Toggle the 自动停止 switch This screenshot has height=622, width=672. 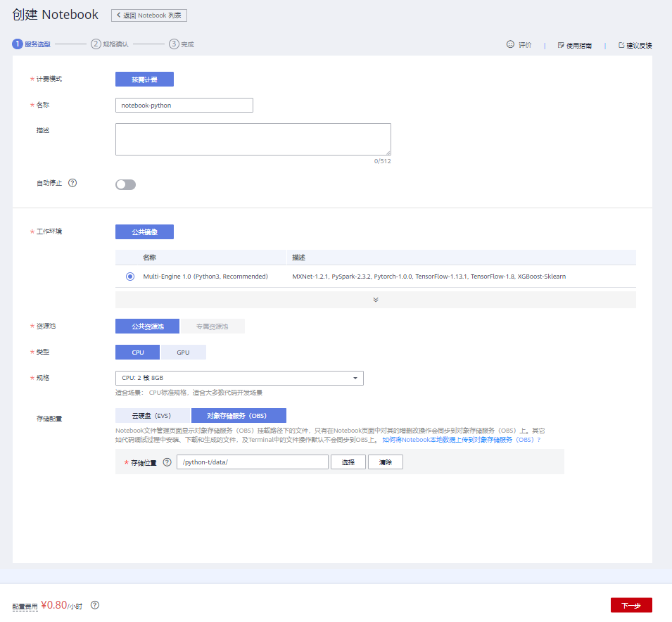tap(125, 184)
